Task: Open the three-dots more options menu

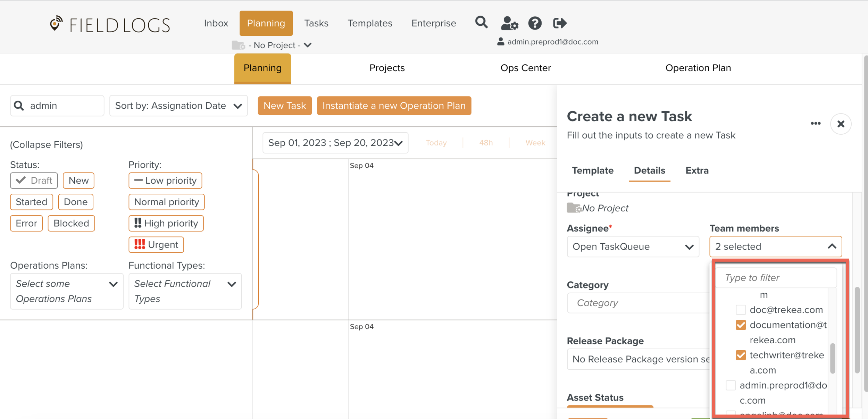Action: tap(816, 124)
